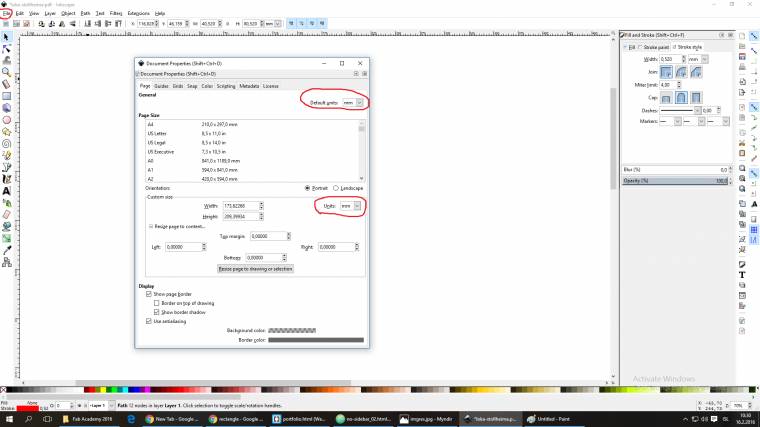Enable Border on top of drawing

click(157, 303)
